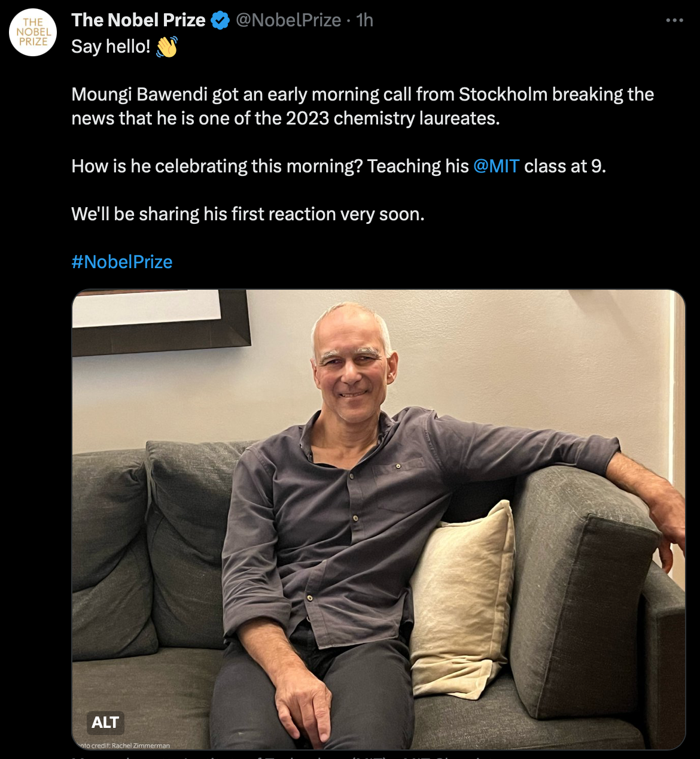The height and width of the screenshot is (759, 700).
Task: Click the @NobelPrize handle
Action: point(288,20)
